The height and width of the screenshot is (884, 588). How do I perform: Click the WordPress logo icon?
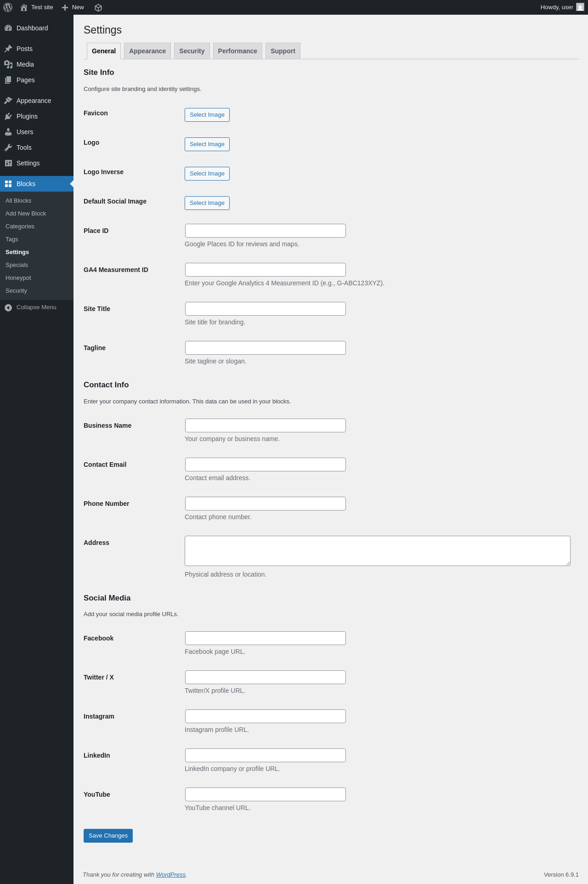8,7
